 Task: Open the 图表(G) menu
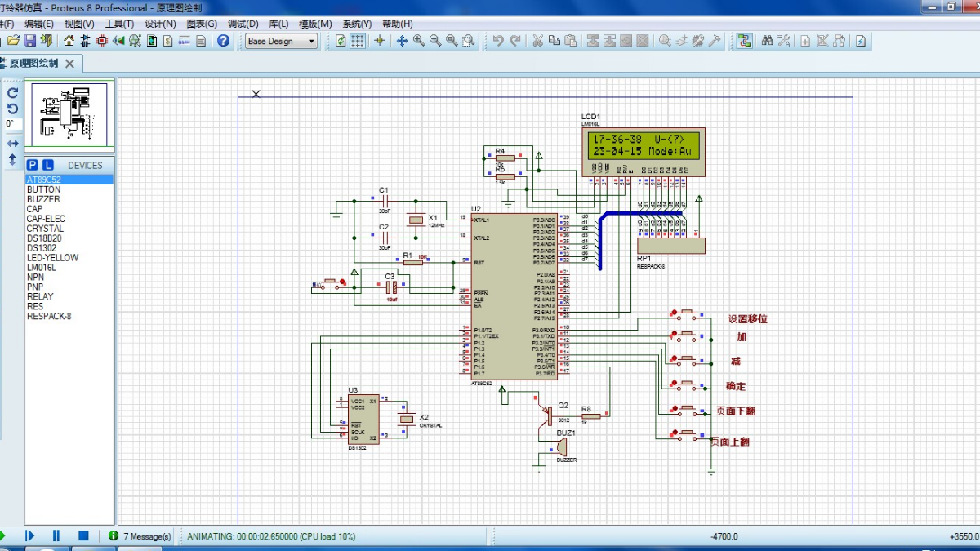coord(202,24)
